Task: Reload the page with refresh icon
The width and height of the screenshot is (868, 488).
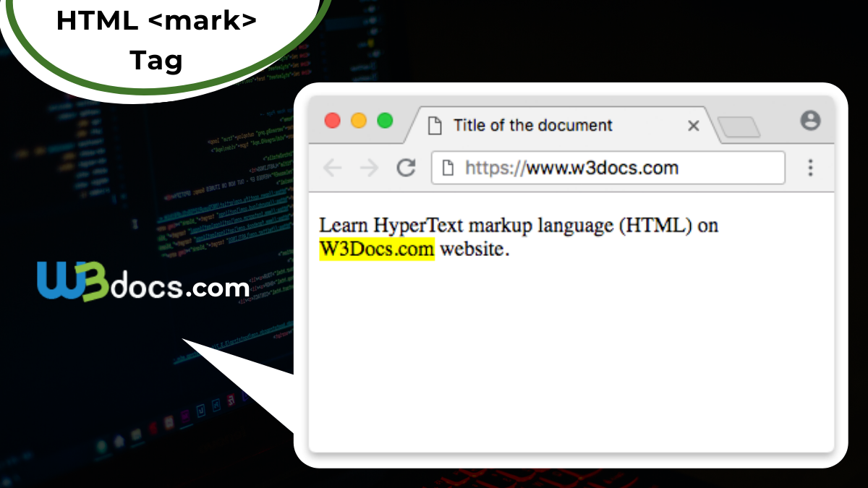Action: (x=407, y=168)
